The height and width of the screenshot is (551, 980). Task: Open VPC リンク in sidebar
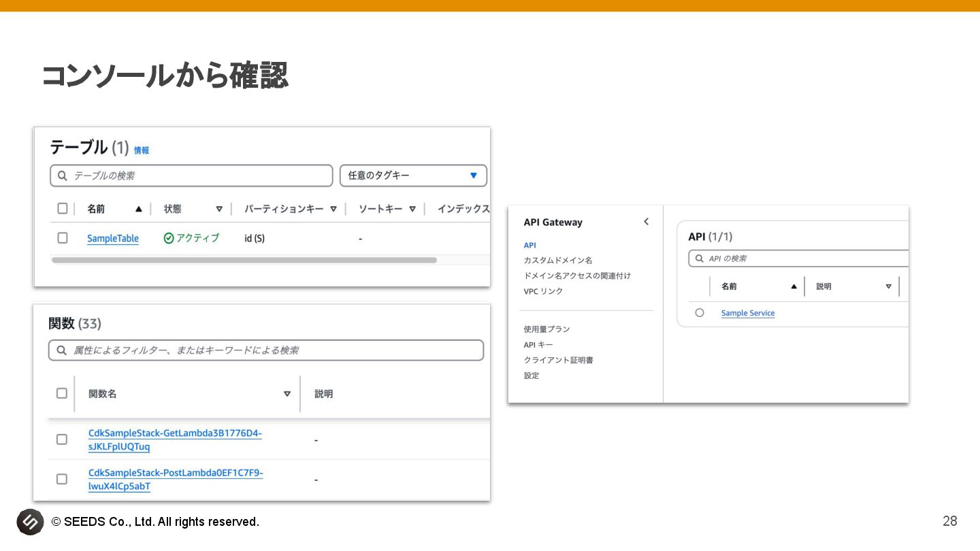click(543, 291)
